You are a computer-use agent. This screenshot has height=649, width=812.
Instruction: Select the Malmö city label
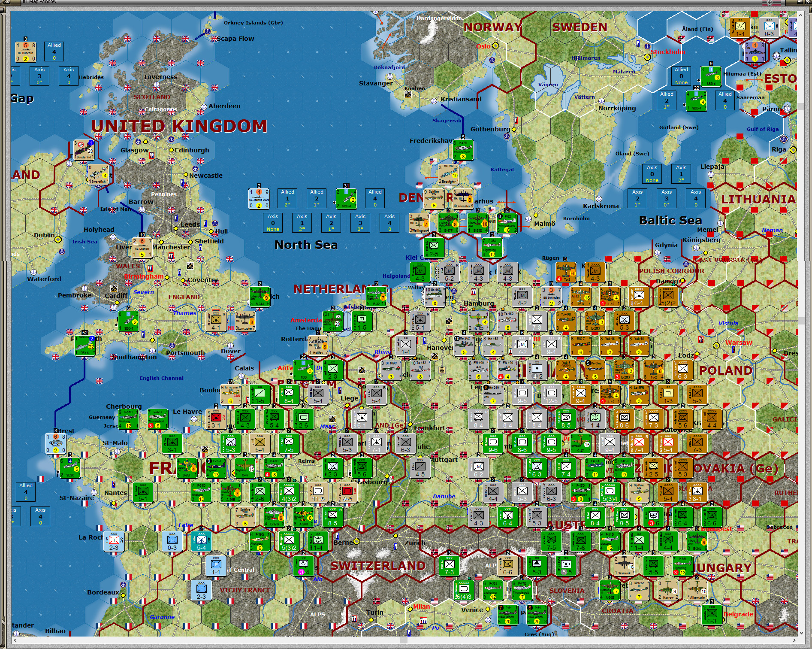coord(544,224)
